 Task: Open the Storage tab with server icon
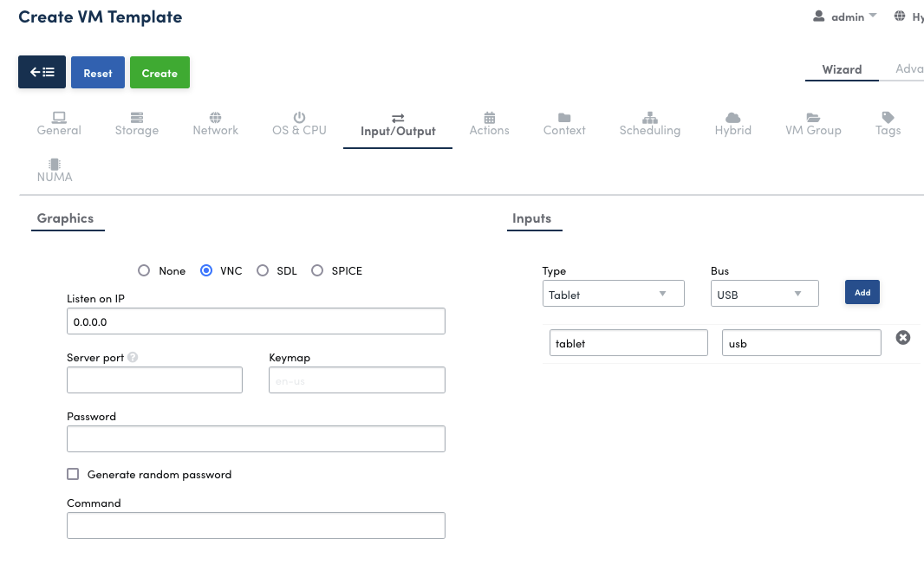pyautogui.click(x=137, y=124)
